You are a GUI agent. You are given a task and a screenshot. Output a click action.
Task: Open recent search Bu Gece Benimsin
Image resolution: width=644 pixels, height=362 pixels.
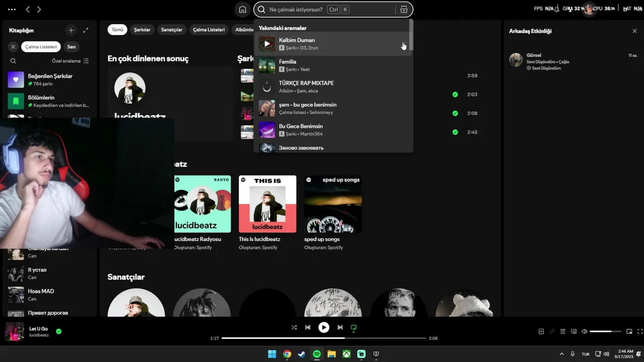(x=332, y=130)
